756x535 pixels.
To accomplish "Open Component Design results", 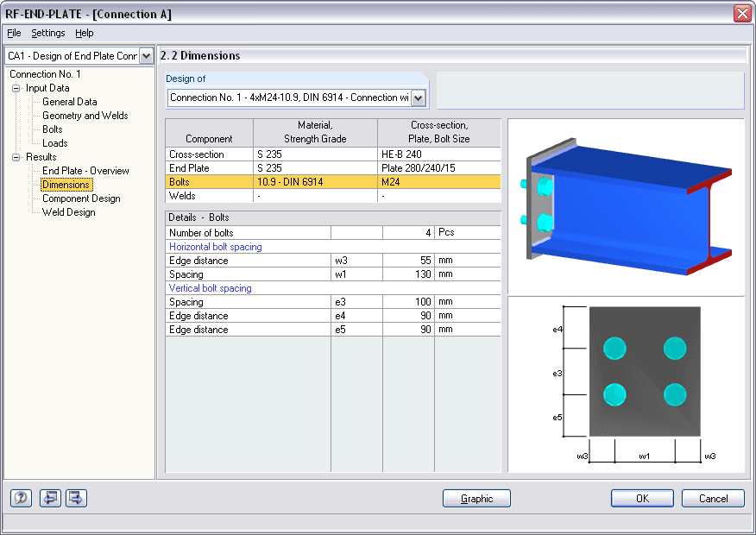I will coord(81,198).
